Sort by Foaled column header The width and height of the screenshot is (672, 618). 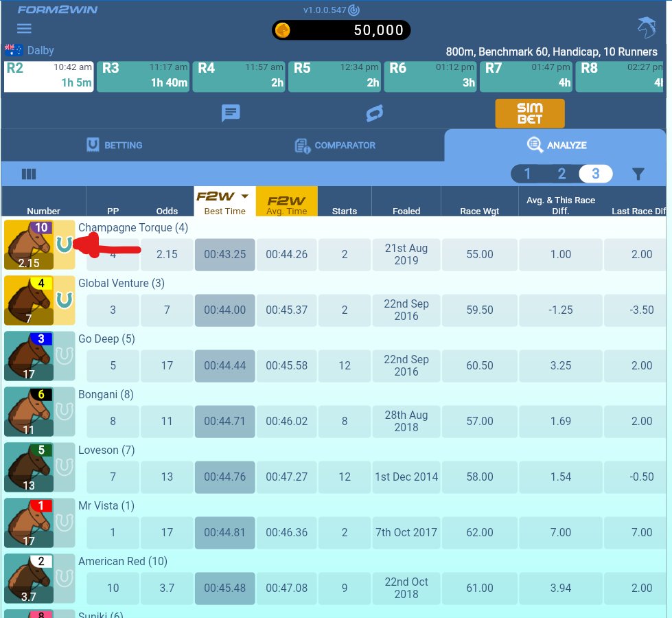[x=406, y=211]
